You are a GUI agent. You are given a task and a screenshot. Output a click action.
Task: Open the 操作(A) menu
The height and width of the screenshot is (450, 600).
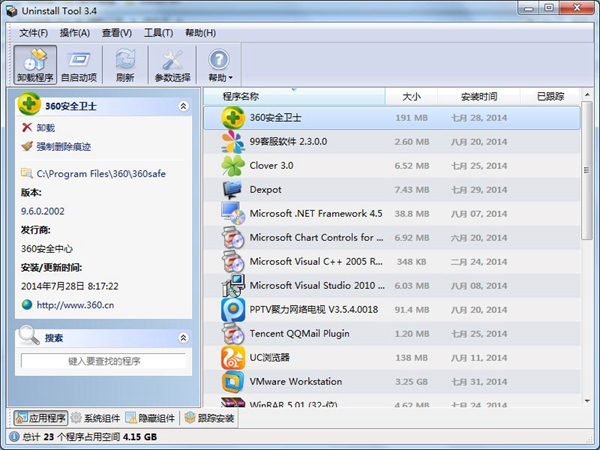tap(75, 33)
